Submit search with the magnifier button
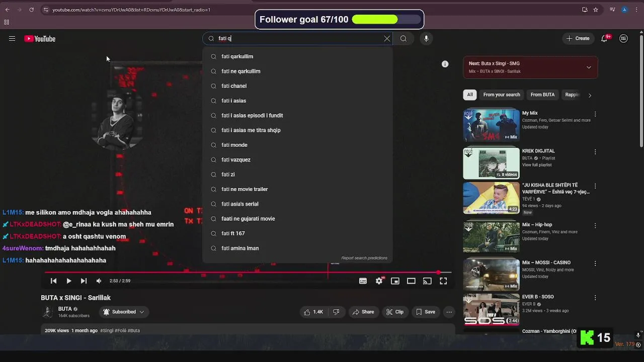Image resolution: width=644 pixels, height=362 pixels. [x=404, y=38]
